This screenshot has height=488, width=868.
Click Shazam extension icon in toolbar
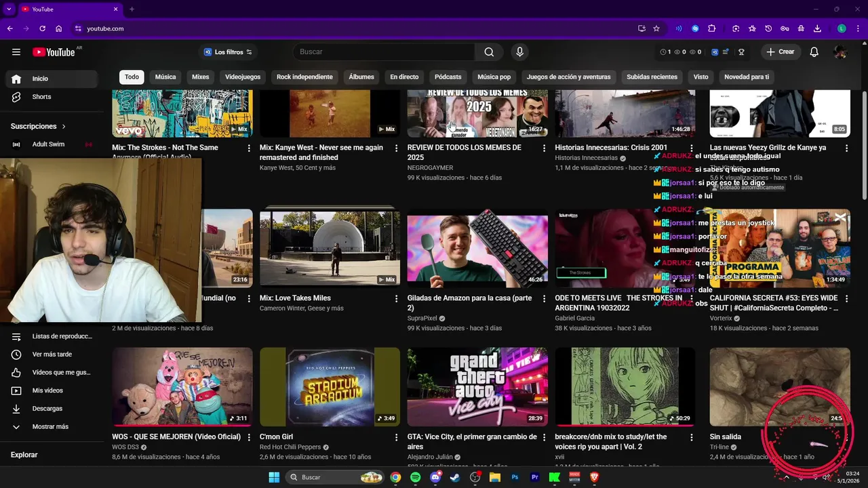click(695, 28)
